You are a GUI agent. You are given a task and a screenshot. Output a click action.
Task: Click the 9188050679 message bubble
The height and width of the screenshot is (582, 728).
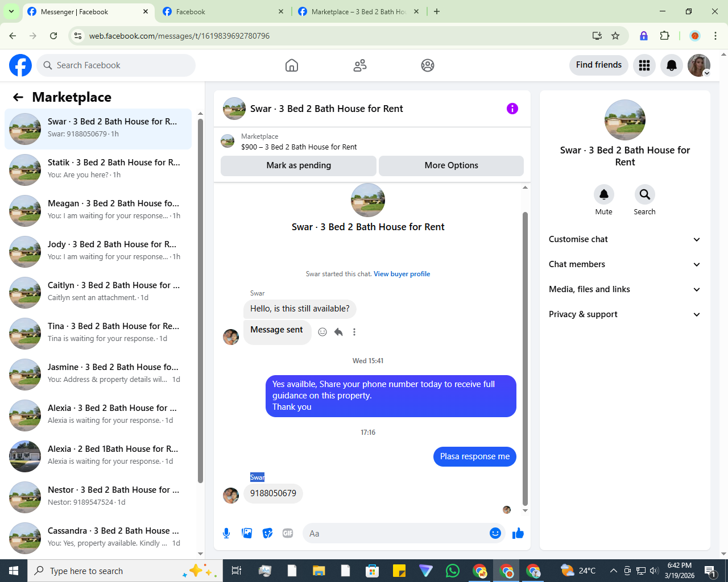pos(273,493)
